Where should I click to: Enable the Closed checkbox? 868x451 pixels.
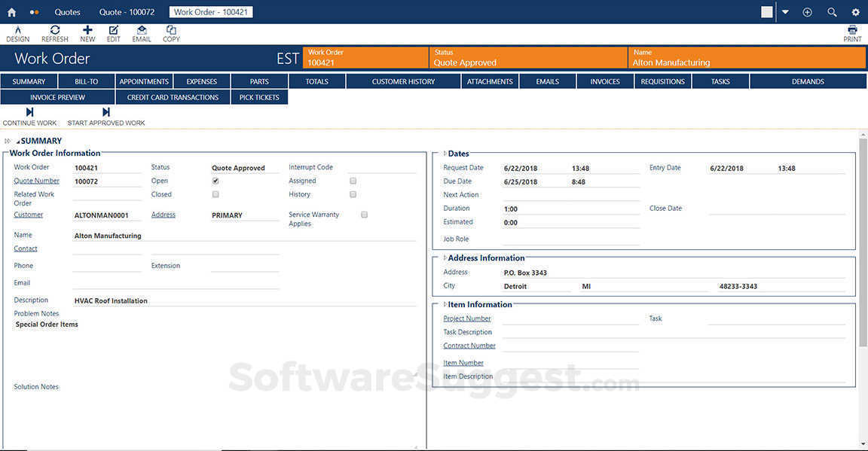tap(215, 194)
